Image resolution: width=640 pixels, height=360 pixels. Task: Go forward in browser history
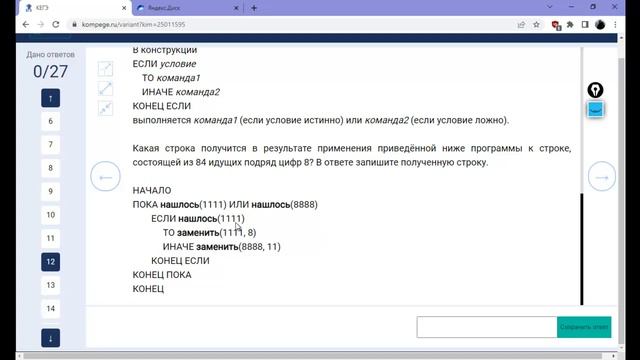(x=40, y=24)
